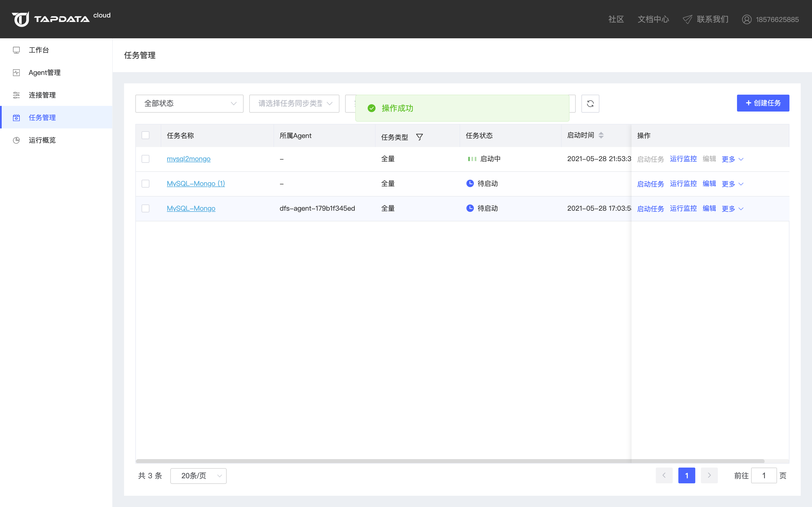Expand the 20条/页 page size selector

pos(198,475)
